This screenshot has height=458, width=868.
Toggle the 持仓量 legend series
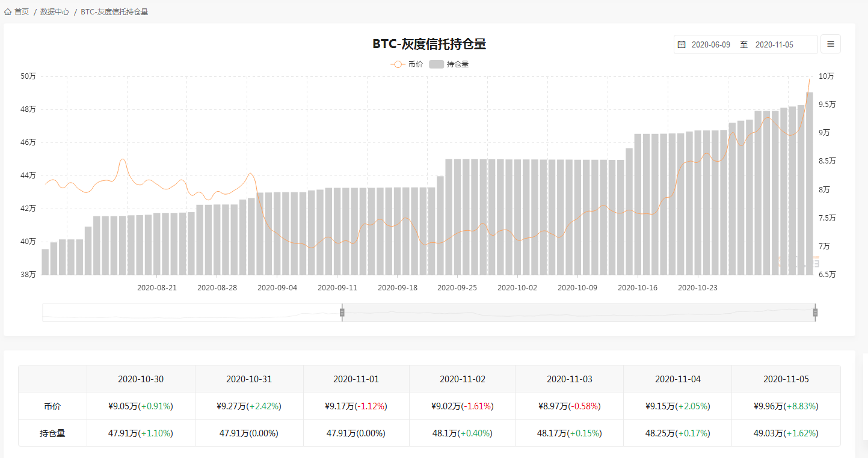pos(449,64)
